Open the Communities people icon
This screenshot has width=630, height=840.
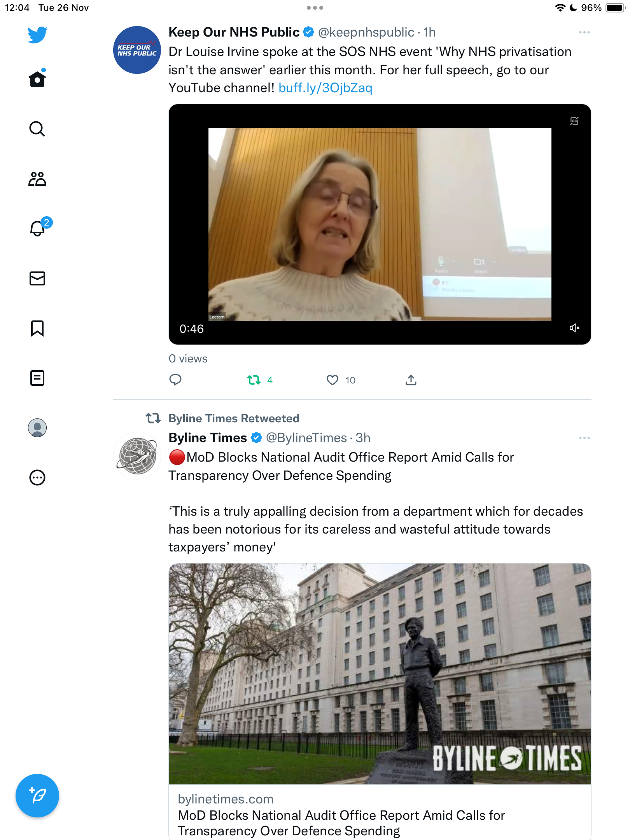coord(37,179)
